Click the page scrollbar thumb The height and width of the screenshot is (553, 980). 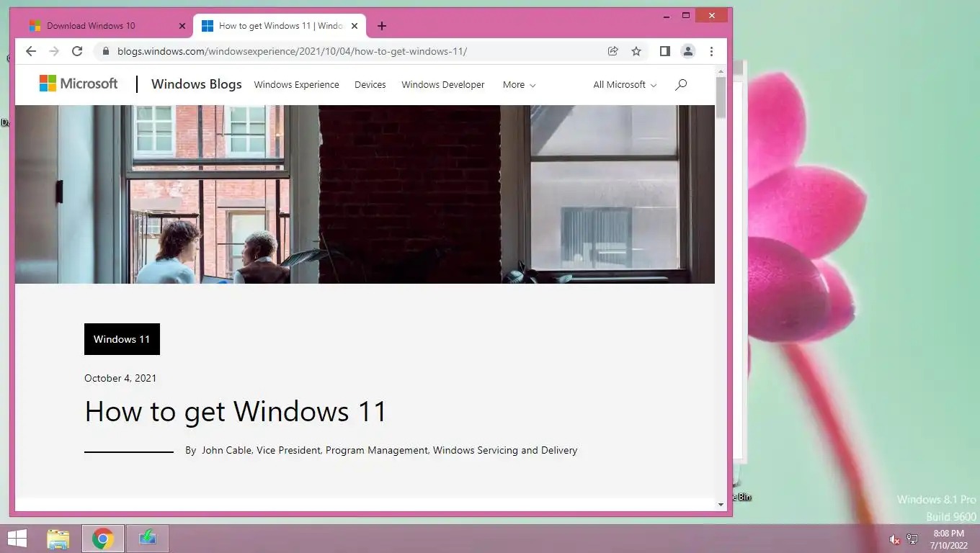(x=721, y=97)
